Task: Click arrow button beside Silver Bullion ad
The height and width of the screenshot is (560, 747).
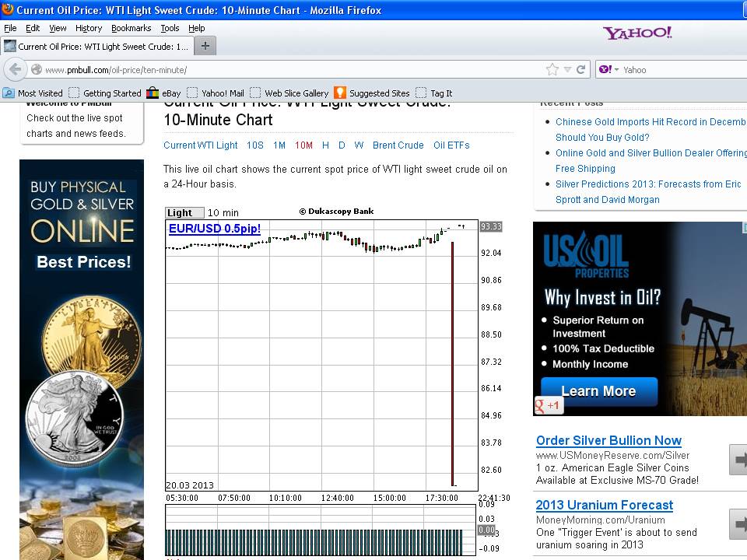Action: coord(738,459)
